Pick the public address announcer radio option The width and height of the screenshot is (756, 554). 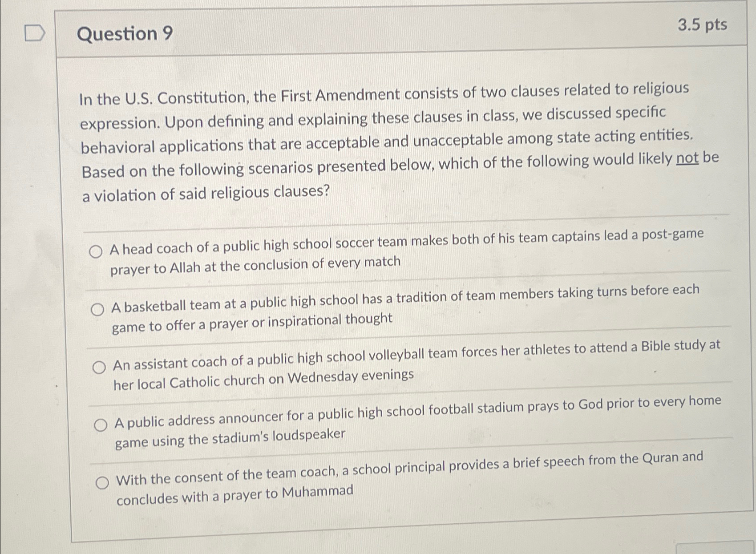click(101, 425)
